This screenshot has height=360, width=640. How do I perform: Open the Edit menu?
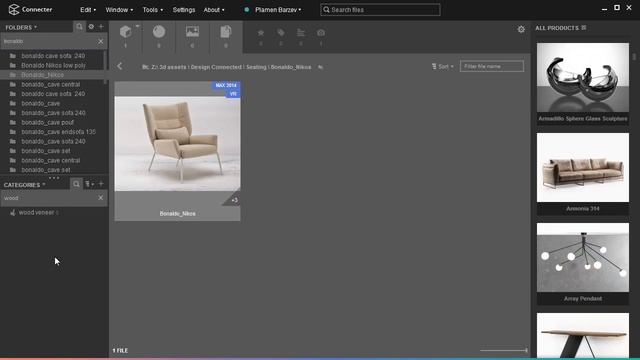point(88,10)
